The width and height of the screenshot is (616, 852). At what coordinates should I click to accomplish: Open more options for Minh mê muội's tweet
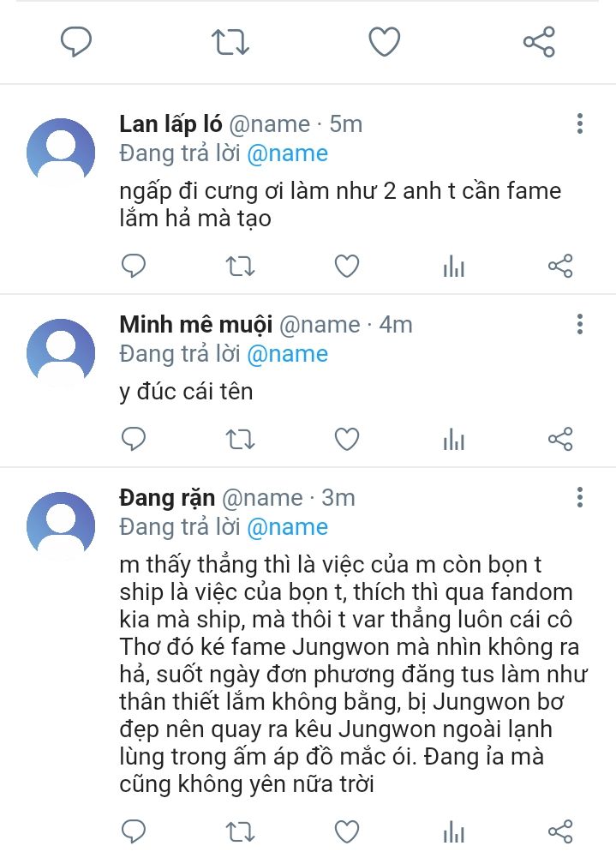click(x=580, y=325)
